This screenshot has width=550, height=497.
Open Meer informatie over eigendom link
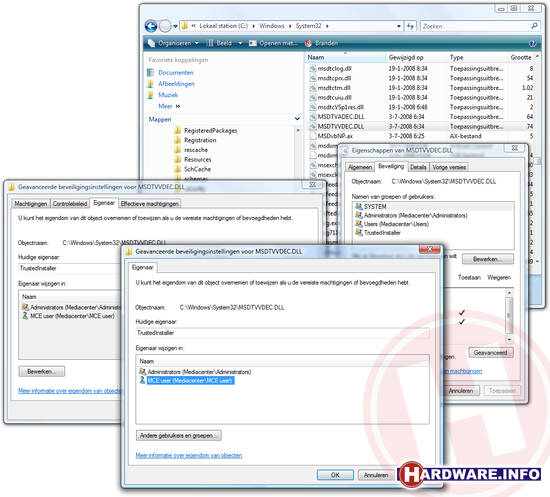pyautogui.click(x=189, y=456)
